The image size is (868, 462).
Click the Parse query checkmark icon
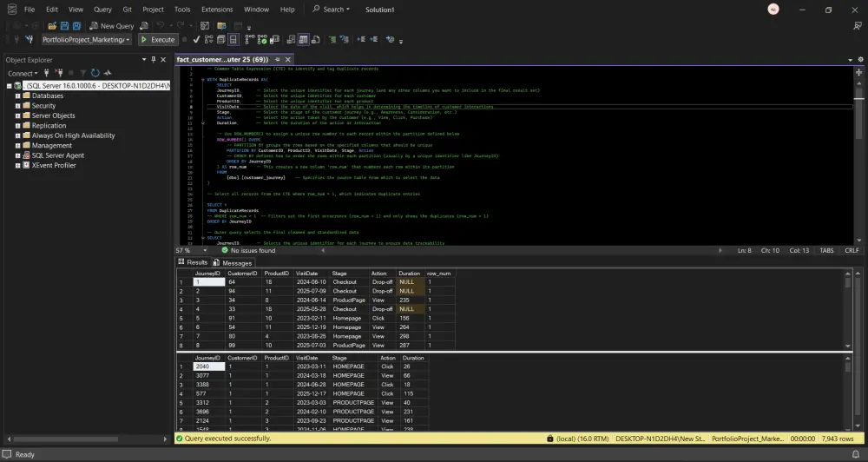(196, 40)
